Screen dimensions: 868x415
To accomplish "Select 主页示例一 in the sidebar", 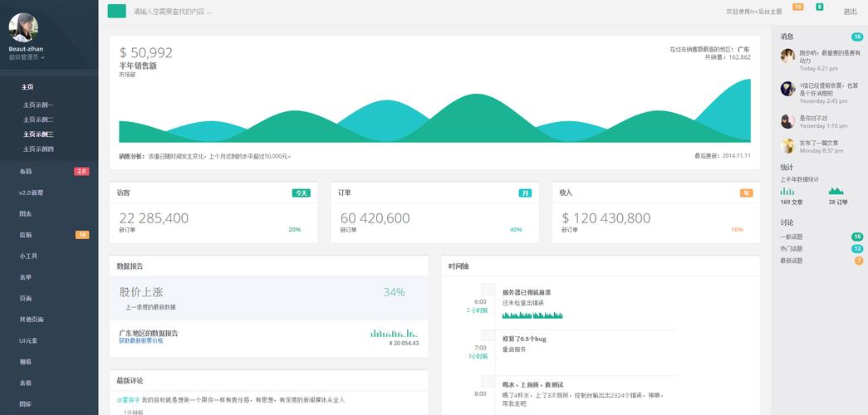I will pos(38,105).
